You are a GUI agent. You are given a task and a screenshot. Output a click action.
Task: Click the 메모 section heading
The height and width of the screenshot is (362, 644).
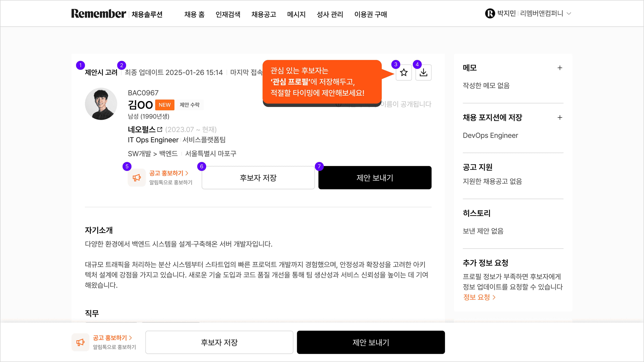(470, 68)
